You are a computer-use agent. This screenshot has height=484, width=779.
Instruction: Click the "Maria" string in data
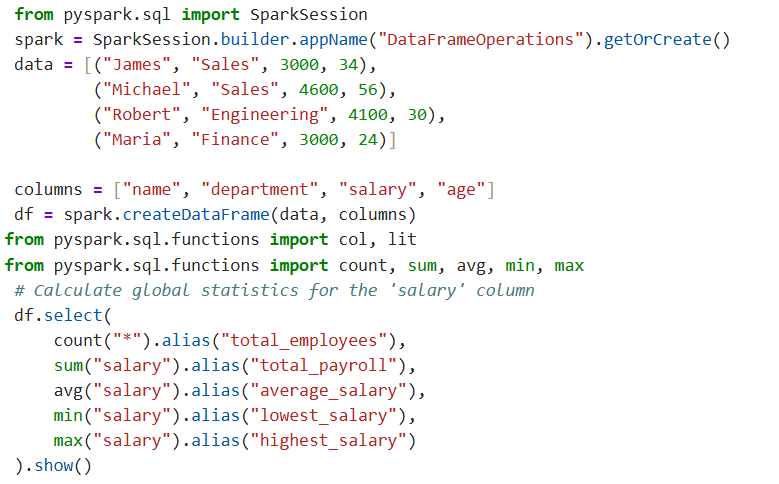click(137, 140)
